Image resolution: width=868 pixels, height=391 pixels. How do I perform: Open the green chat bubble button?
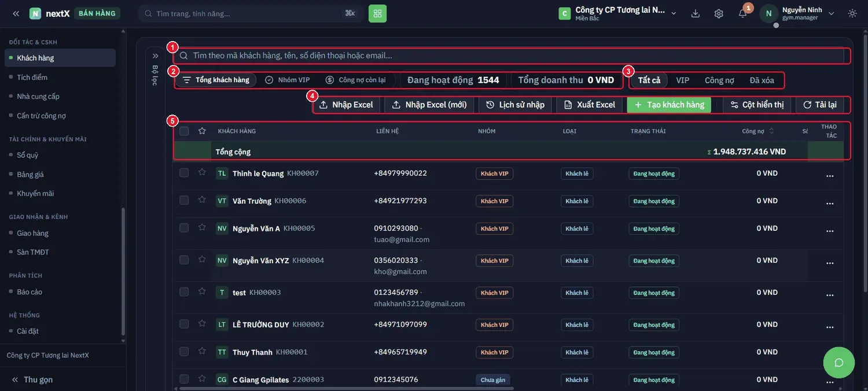tap(839, 363)
